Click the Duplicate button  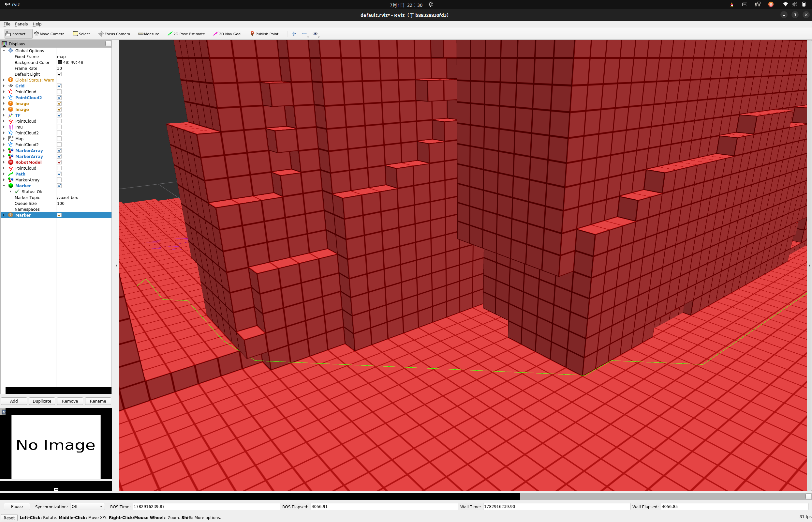click(42, 401)
